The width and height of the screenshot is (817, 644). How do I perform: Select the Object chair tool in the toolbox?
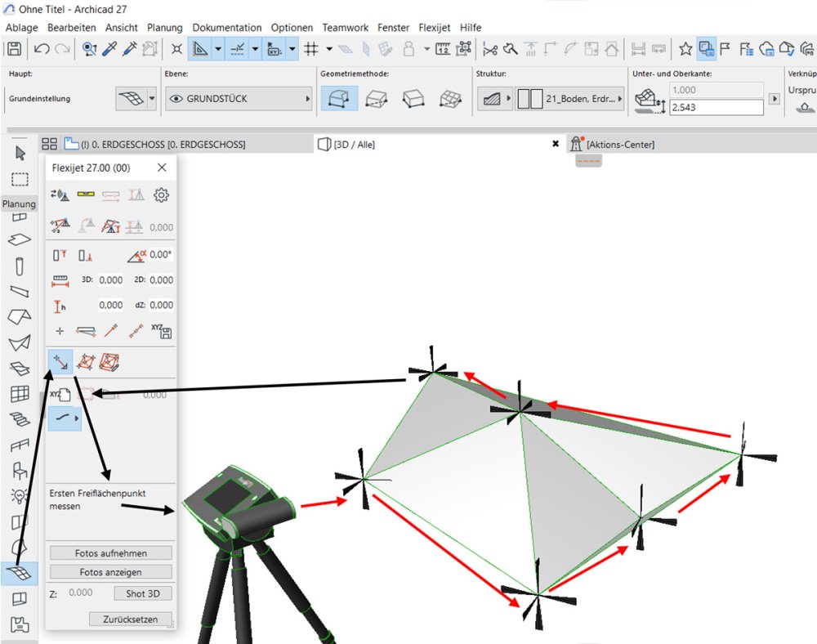point(20,470)
